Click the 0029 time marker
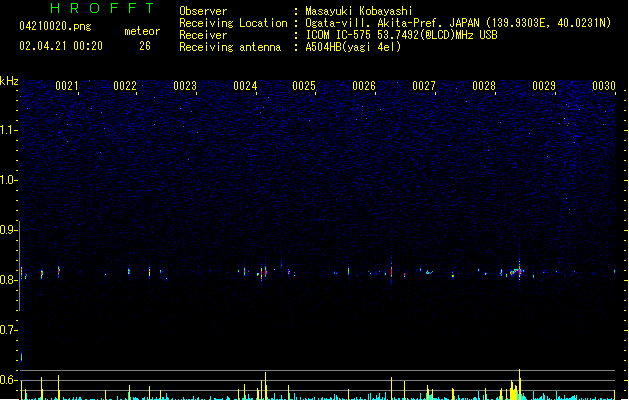Image resolution: width=629 pixels, height=400 pixels. [544, 86]
